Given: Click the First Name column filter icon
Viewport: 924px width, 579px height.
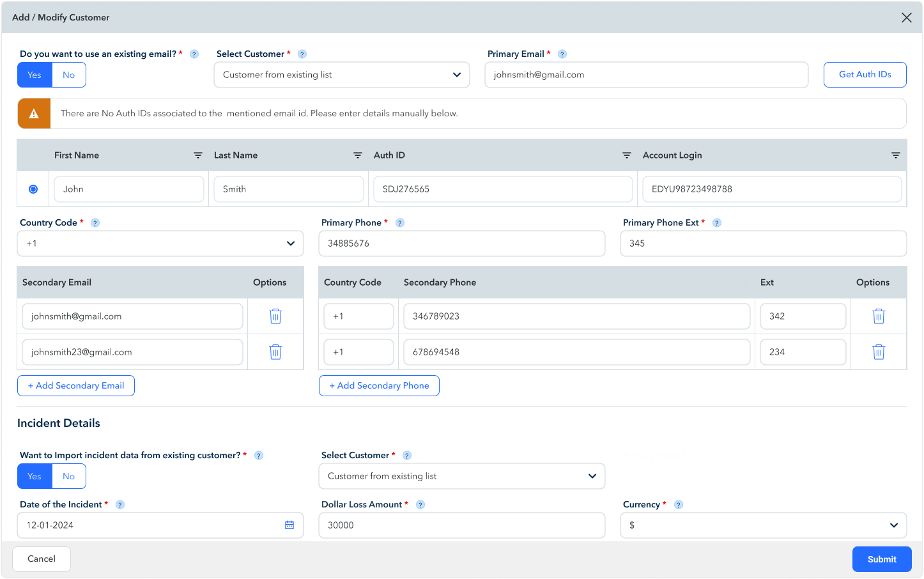Looking at the screenshot, I should pos(198,155).
